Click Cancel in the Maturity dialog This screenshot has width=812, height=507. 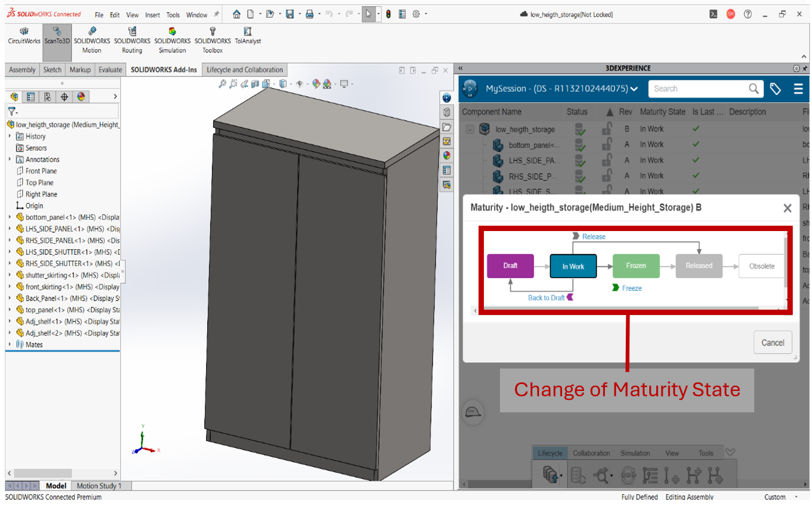[772, 343]
